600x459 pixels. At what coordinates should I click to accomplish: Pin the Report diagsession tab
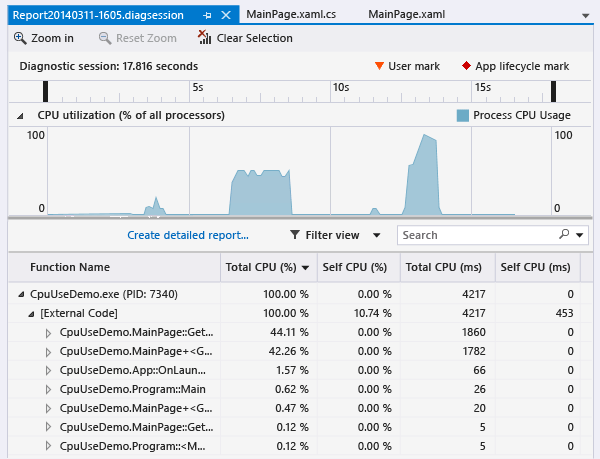pos(207,15)
